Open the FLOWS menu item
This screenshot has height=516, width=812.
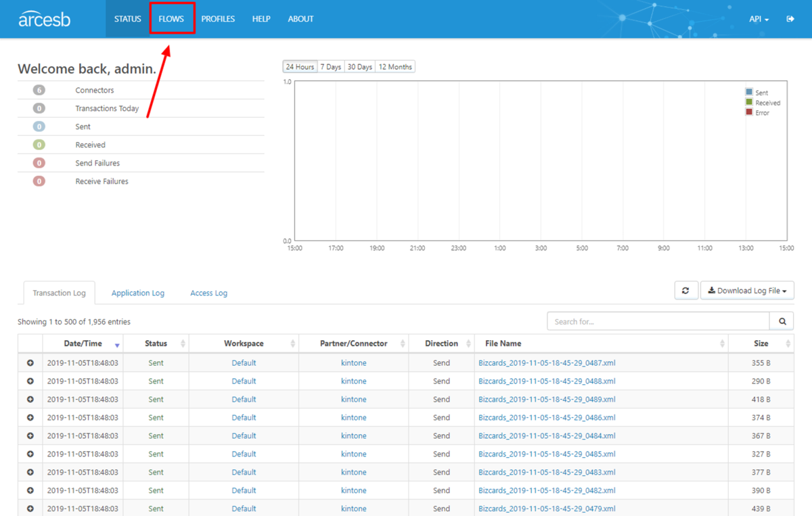(171, 19)
